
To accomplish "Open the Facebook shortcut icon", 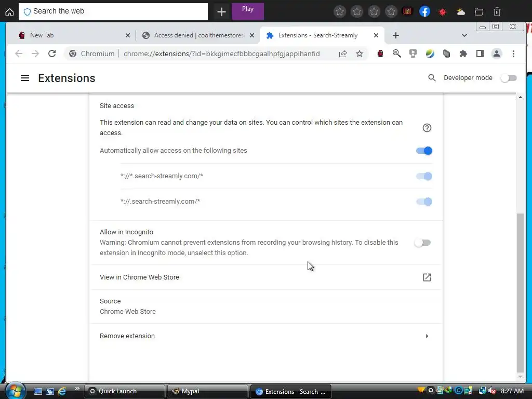I will pyautogui.click(x=424, y=11).
